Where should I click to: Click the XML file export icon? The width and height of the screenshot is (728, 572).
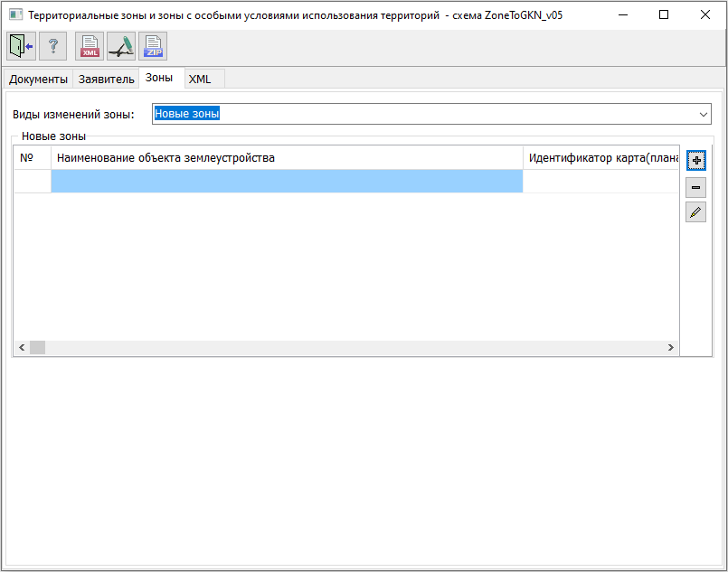point(90,46)
